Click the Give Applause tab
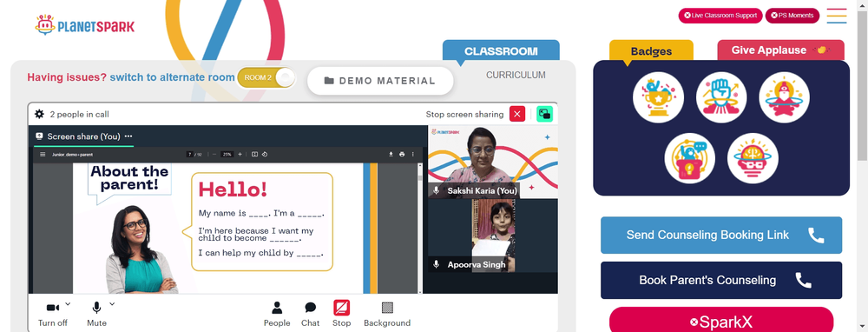The height and width of the screenshot is (332, 868). (780, 50)
